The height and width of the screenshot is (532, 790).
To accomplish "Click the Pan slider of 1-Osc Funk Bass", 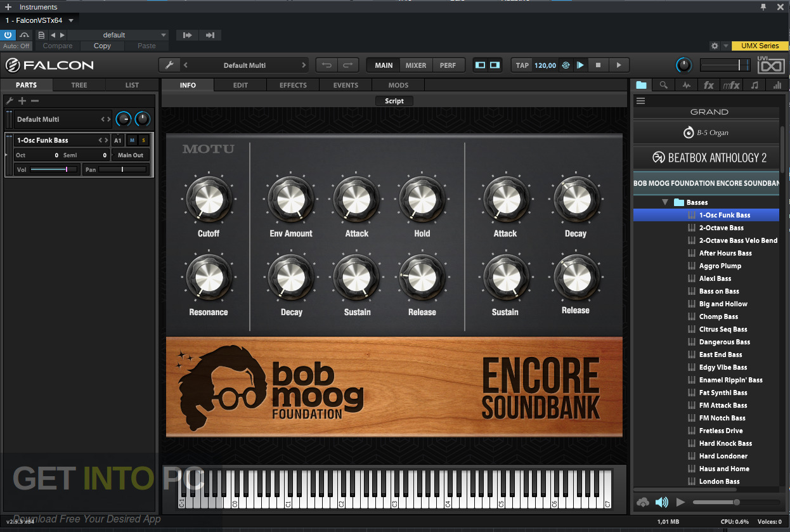I will [x=122, y=169].
